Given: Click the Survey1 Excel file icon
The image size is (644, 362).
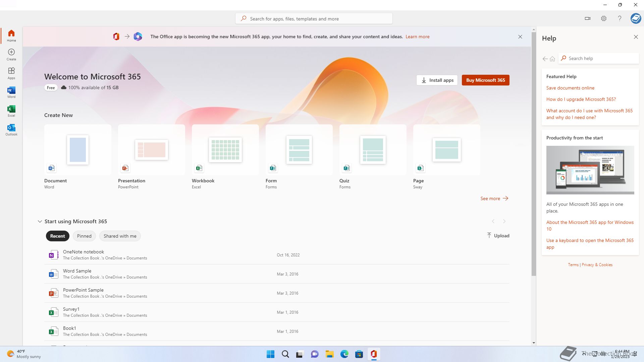Looking at the screenshot, I should click(53, 312).
